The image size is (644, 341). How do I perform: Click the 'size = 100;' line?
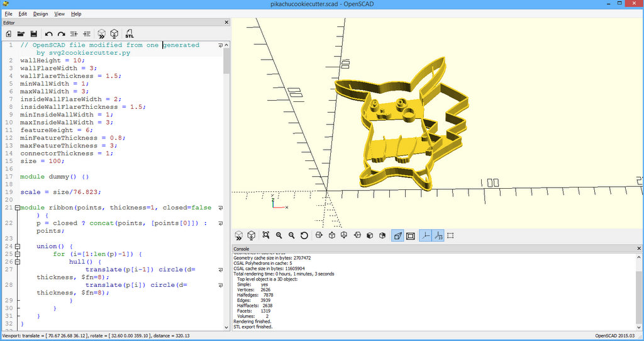coord(42,161)
